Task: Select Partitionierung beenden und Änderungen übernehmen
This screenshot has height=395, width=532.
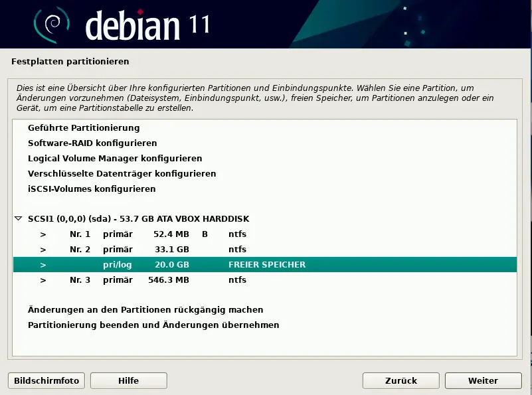Action: 153,325
